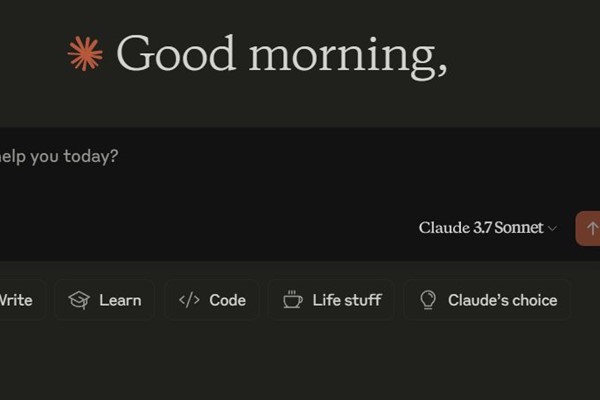Expand the chevron next to Claude 3.7 Sonnet
Viewport: 600px width, 400px height.
[x=552, y=229]
